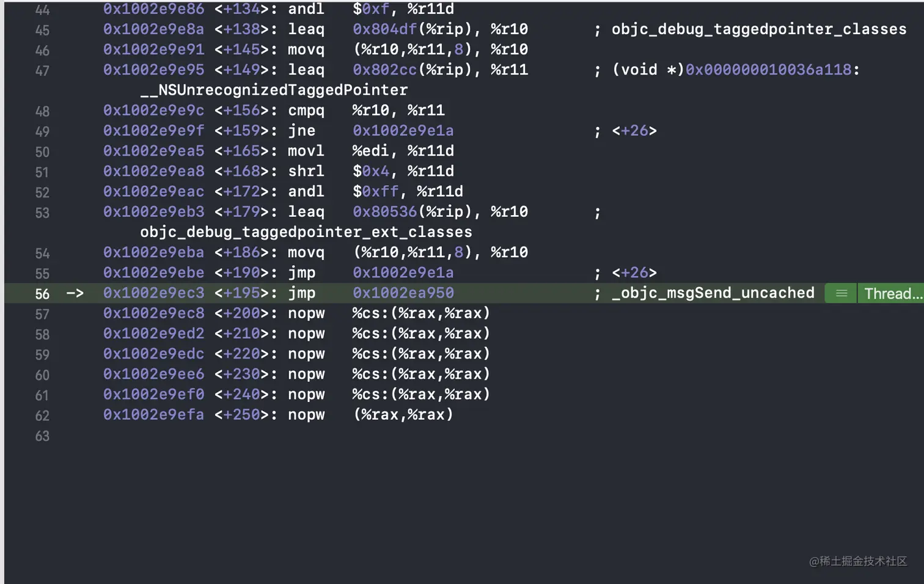Click address 0x1002e9ea8 on line 51
924x584 pixels.
click(x=153, y=170)
